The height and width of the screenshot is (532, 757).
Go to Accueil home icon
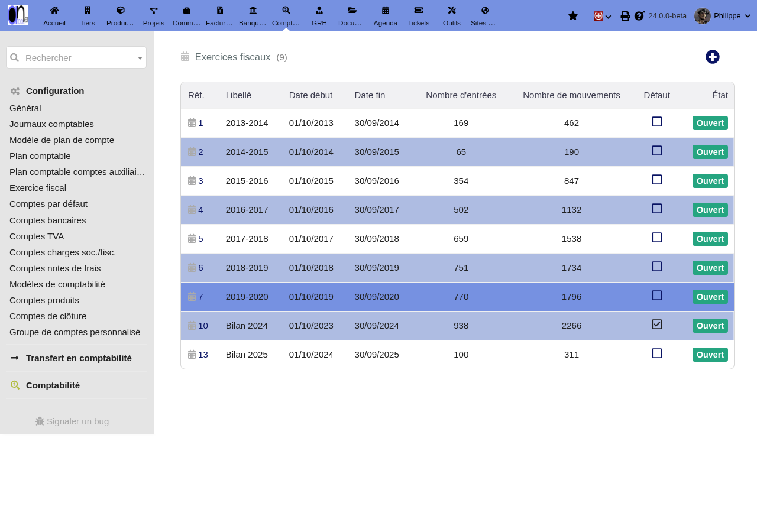[54, 15]
